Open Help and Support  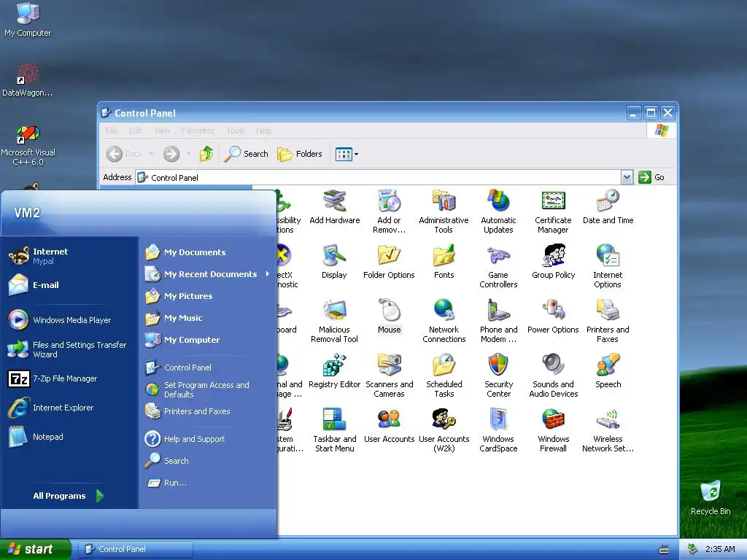(x=185, y=439)
